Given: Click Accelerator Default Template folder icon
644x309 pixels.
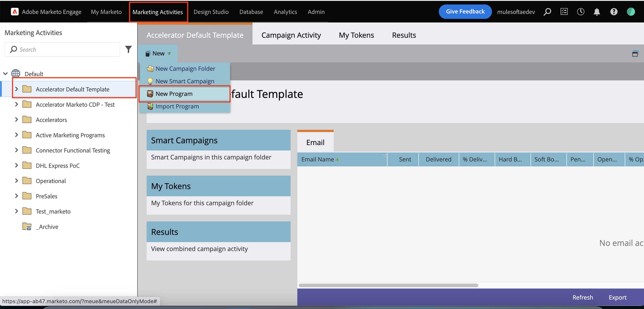Looking at the screenshot, I should (x=27, y=89).
